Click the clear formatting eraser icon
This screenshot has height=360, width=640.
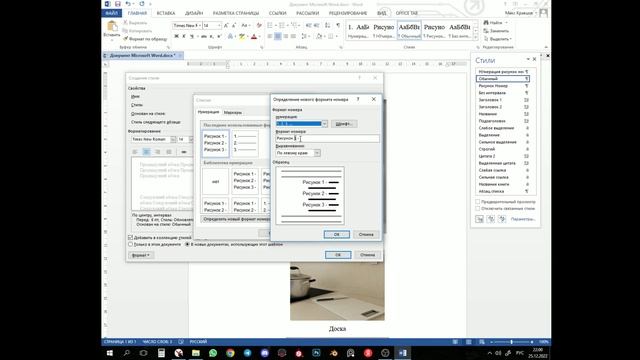pyautogui.click(x=259, y=25)
